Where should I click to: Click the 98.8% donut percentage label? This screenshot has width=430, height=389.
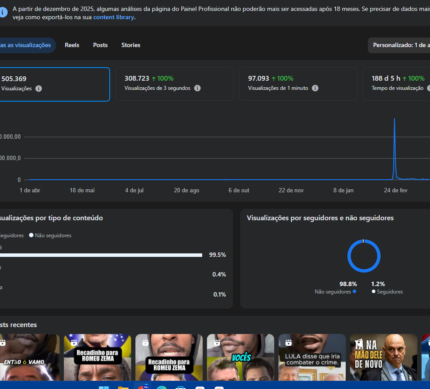point(348,284)
